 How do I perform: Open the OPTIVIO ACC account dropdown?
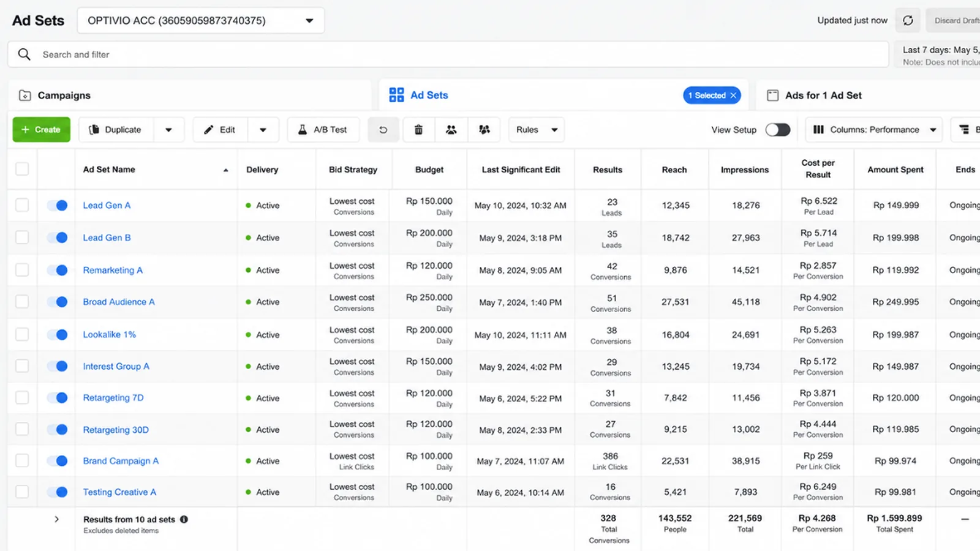201,21
